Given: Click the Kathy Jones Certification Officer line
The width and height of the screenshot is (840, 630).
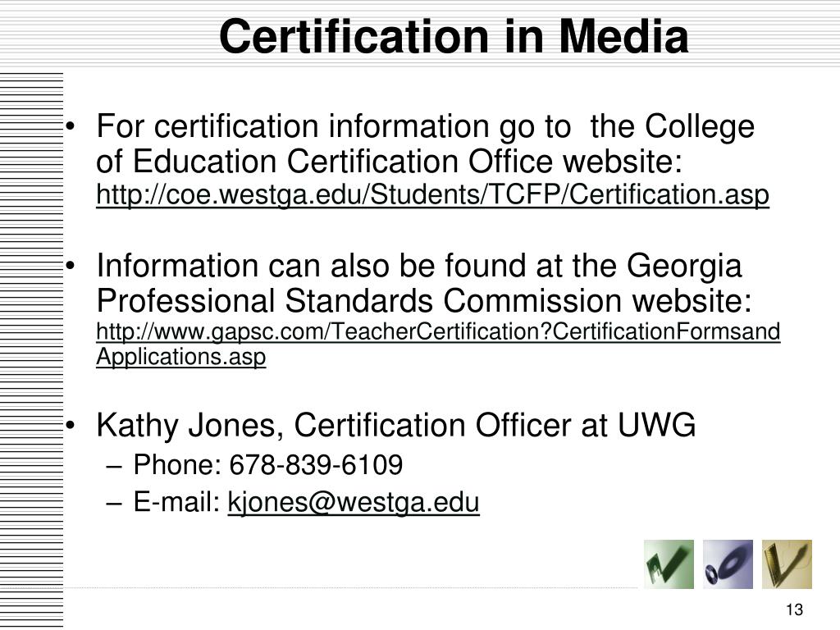Looking at the screenshot, I should pyautogui.click(x=396, y=426).
